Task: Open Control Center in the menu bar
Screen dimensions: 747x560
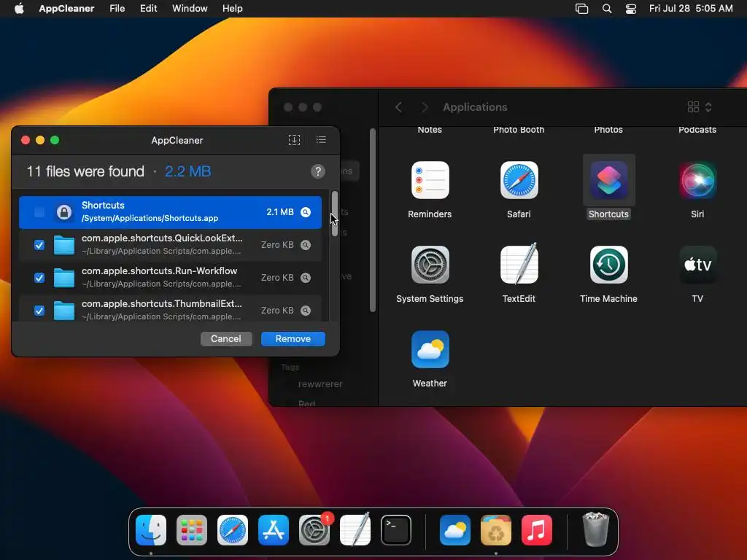Action: [631, 9]
